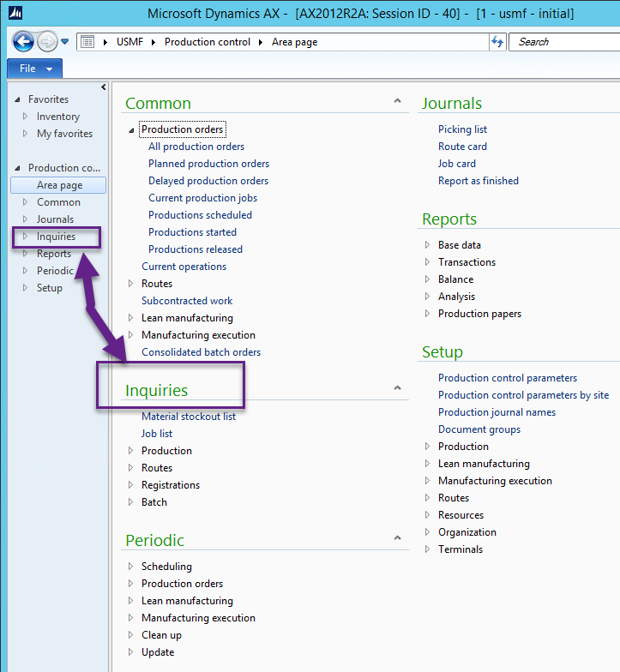Expand Periodic in the navigation pane
The width and height of the screenshot is (620, 672).
click(x=25, y=271)
